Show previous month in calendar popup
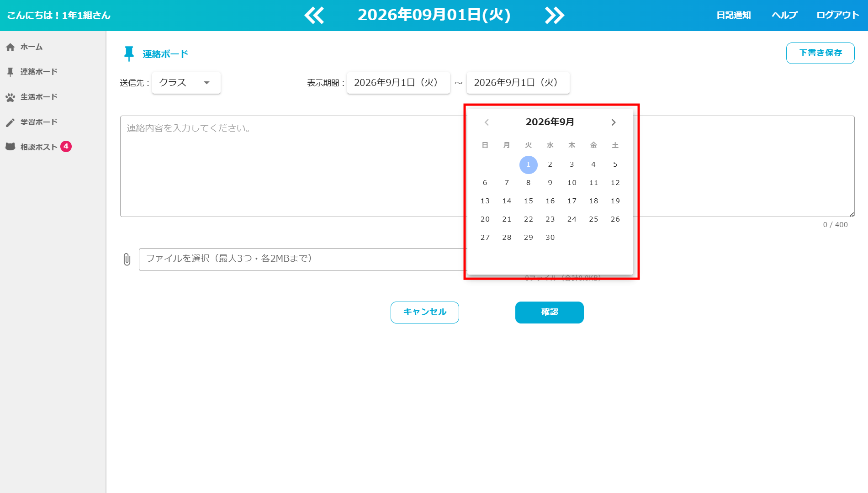Viewport: 868px width, 493px height. click(x=487, y=122)
